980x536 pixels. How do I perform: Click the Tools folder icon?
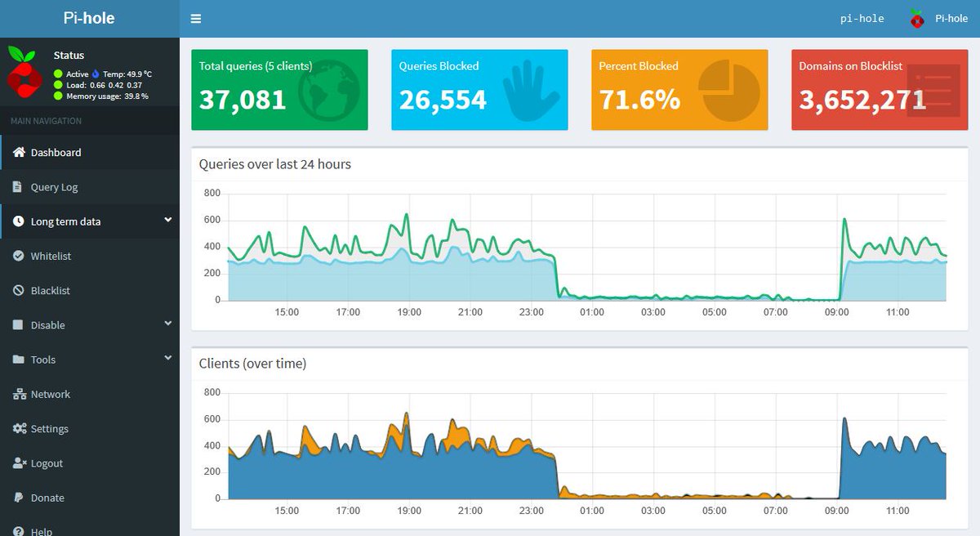(x=19, y=360)
